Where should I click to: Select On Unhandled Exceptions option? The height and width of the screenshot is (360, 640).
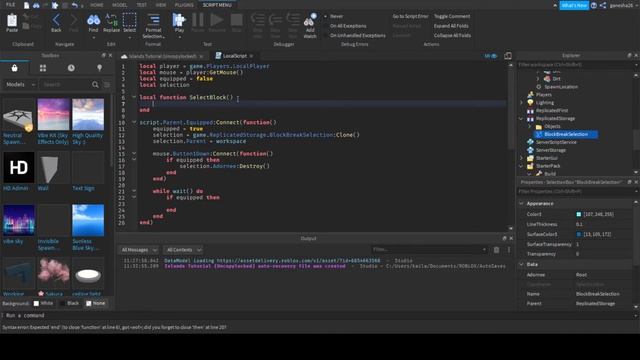(355, 36)
